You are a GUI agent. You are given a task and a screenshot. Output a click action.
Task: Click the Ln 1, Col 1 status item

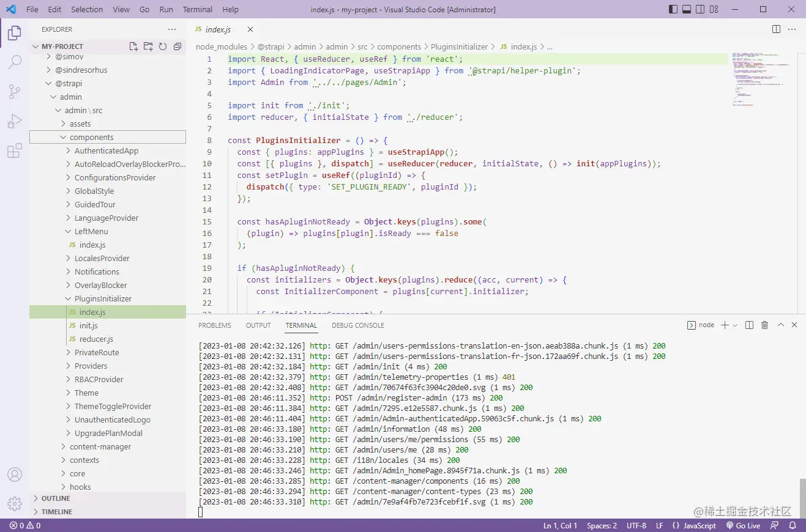[x=561, y=526]
